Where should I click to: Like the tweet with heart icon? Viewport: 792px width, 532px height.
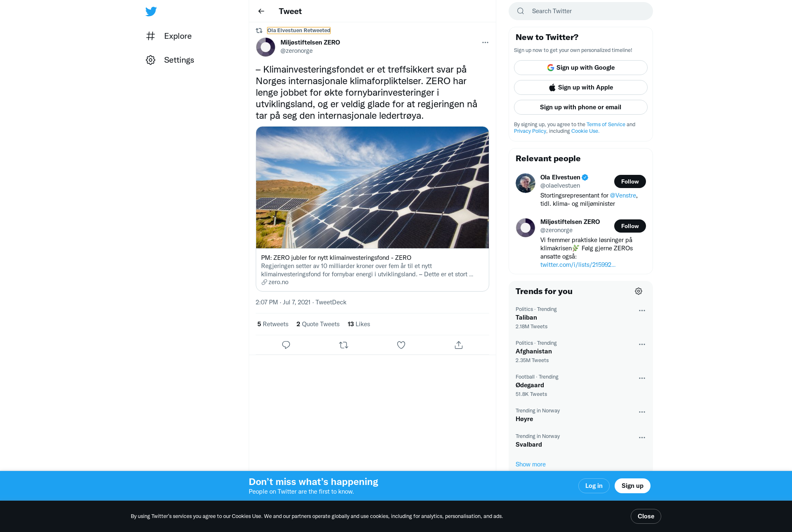pyautogui.click(x=401, y=345)
